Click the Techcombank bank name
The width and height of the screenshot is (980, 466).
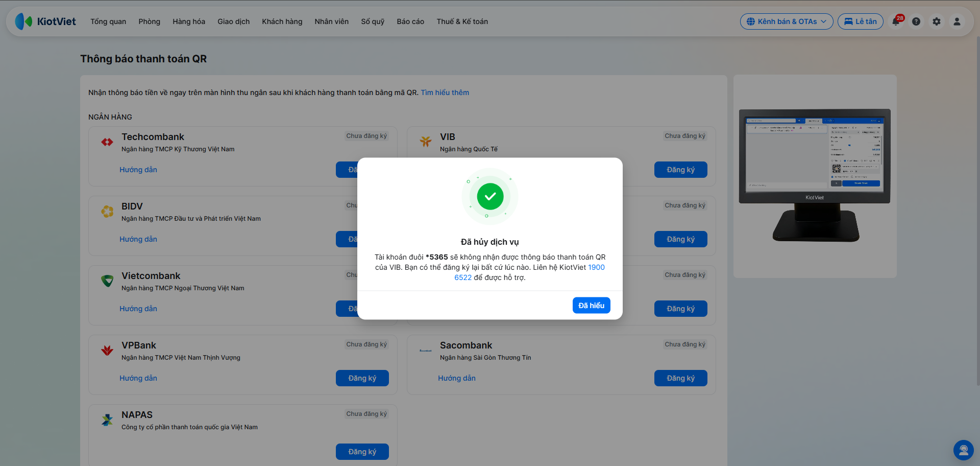click(153, 137)
